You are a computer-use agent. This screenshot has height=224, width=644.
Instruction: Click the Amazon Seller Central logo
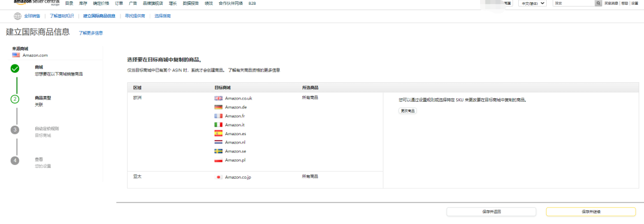tap(36, 2)
